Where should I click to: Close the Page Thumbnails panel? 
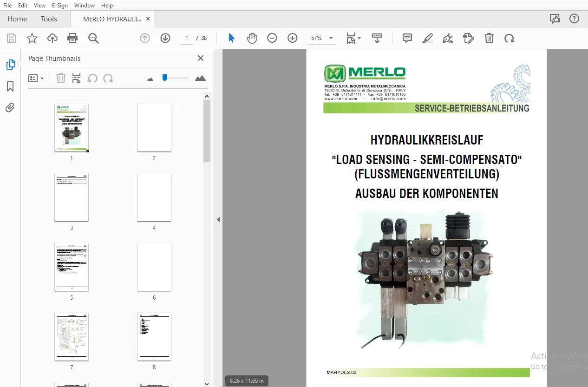201,58
